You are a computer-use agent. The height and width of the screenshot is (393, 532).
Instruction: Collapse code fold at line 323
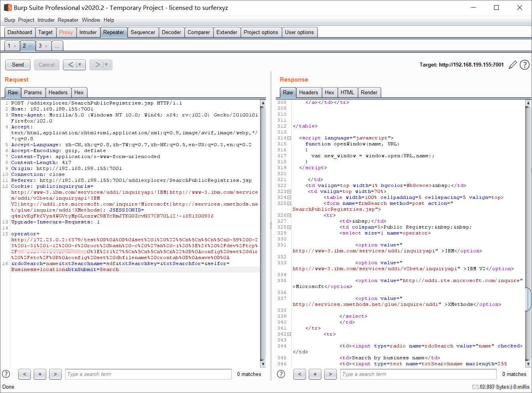[289, 191]
